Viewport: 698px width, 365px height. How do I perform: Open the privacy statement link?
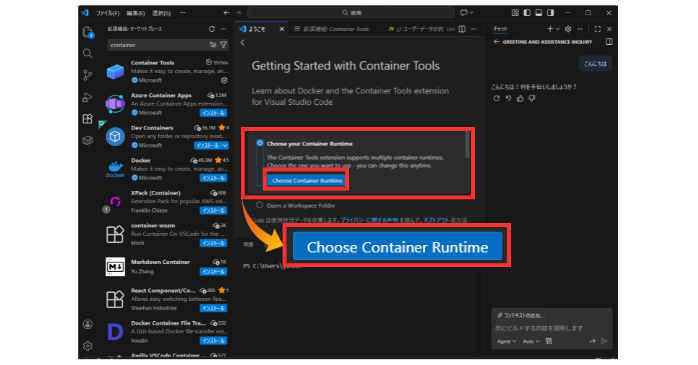369,220
